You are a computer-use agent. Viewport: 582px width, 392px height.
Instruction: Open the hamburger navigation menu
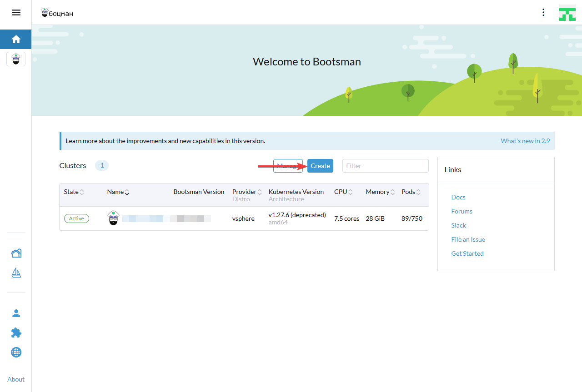(x=16, y=13)
